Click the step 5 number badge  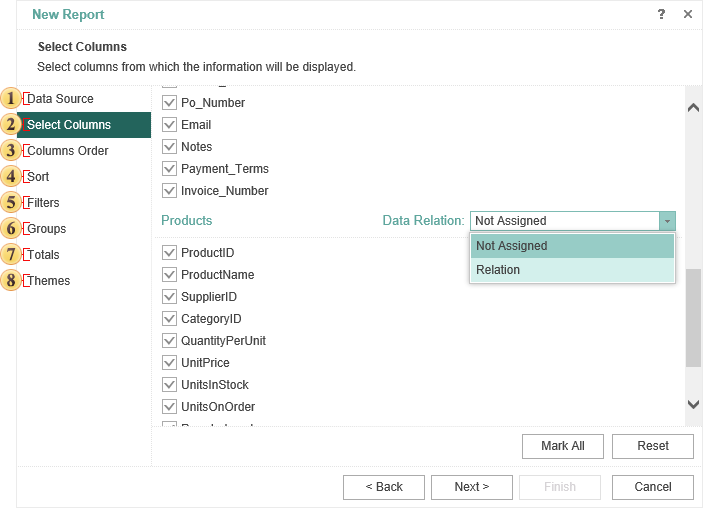point(11,203)
